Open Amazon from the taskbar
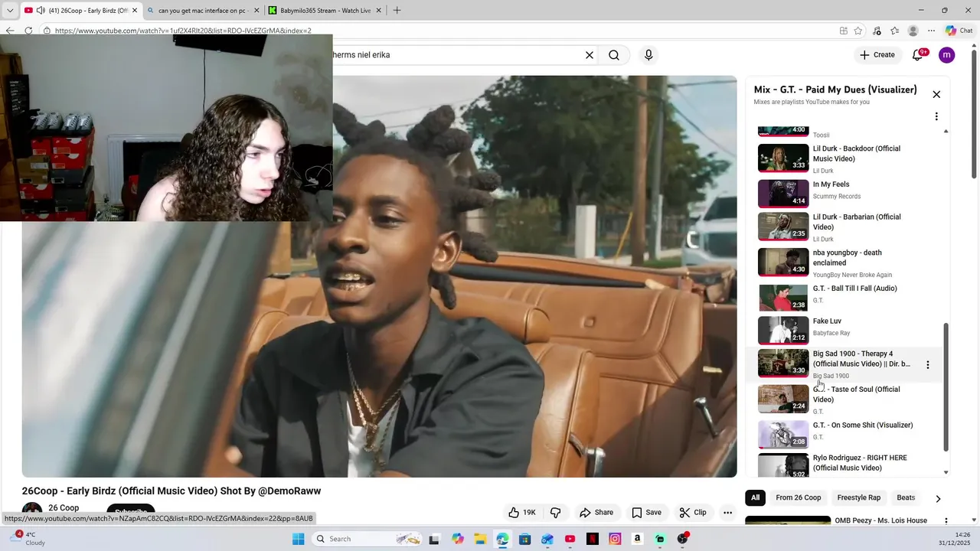Screen dimensions: 980x551 pyautogui.click(x=637, y=539)
